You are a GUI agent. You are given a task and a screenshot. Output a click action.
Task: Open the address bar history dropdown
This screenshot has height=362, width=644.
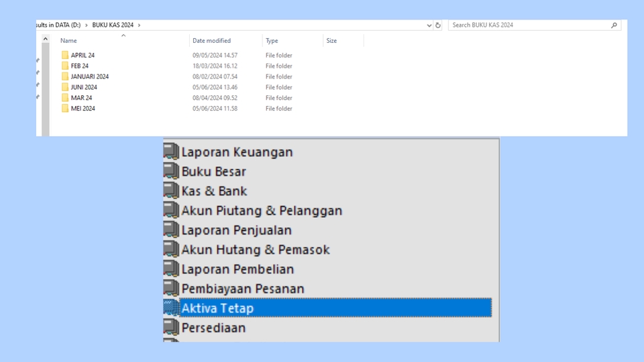pos(429,25)
